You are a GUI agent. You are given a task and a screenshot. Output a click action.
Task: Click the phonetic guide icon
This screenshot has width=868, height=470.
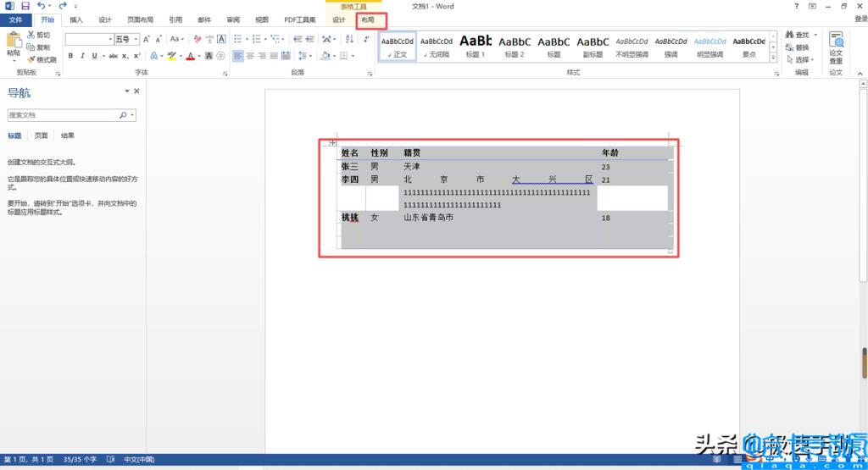[209, 39]
